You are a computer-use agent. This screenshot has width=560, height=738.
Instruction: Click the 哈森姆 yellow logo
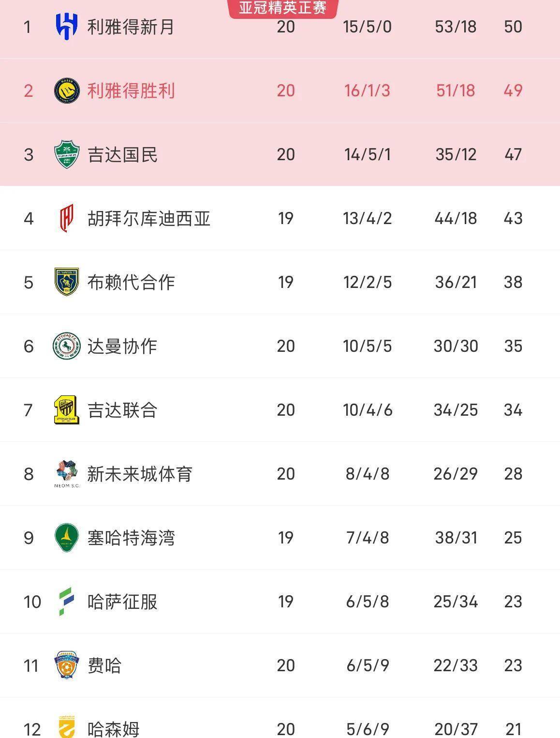pos(66,727)
